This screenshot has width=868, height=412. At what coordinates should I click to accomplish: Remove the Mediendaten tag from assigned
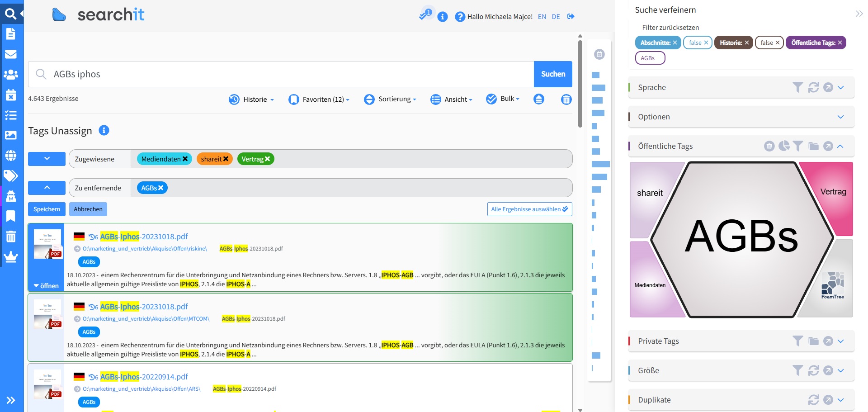(185, 159)
